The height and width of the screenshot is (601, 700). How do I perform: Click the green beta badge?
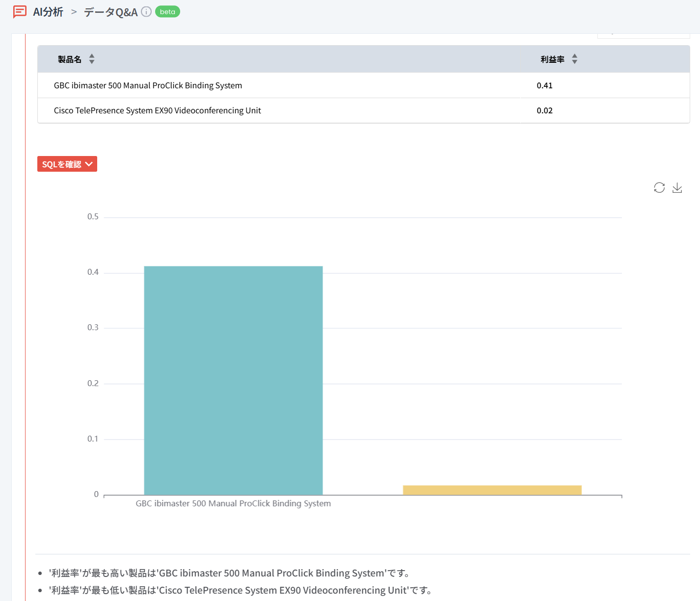[167, 12]
